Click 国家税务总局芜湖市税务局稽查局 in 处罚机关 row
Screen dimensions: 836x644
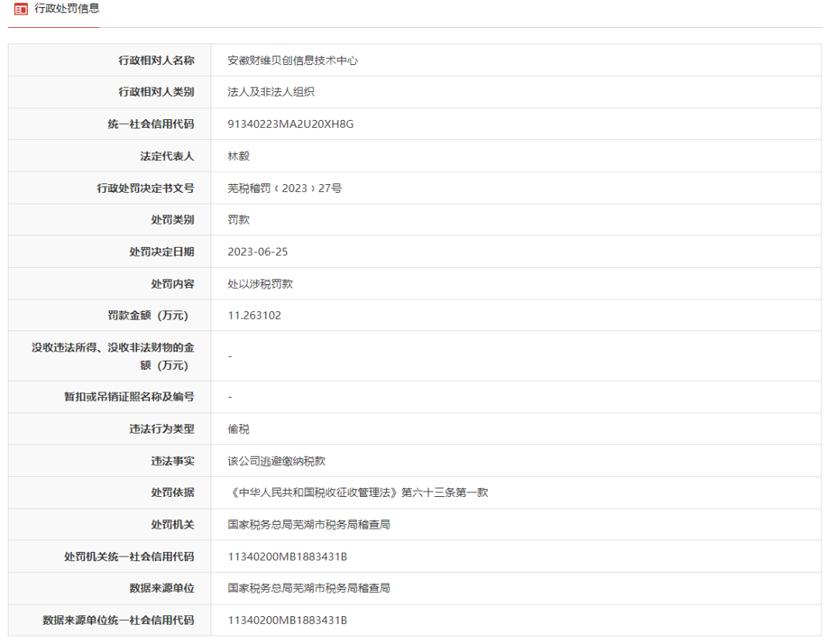click(309, 524)
